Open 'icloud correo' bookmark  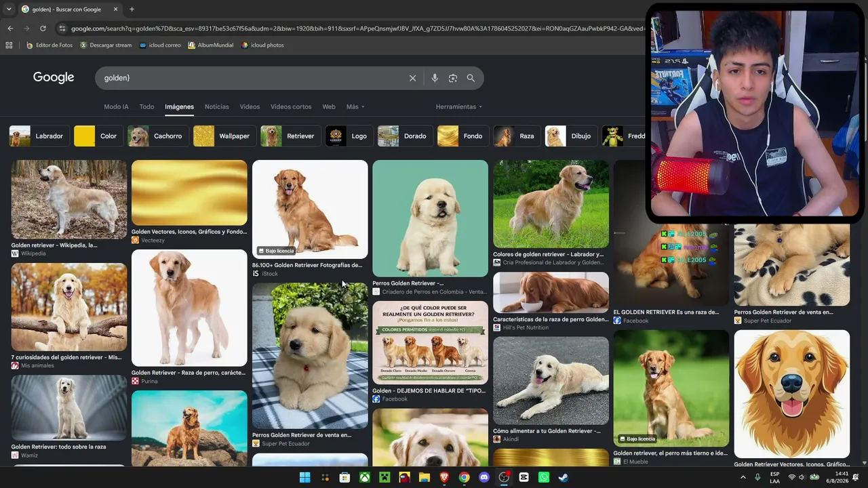160,45
